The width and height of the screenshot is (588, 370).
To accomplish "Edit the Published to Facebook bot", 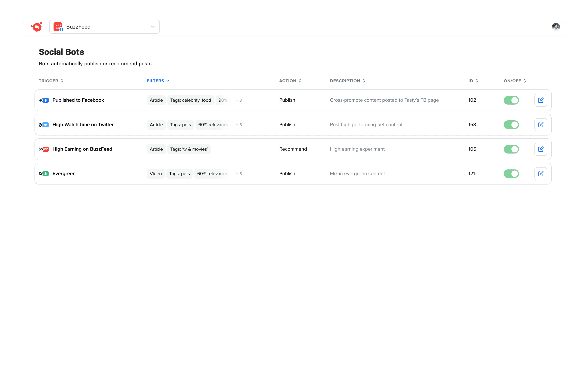I will point(540,100).
